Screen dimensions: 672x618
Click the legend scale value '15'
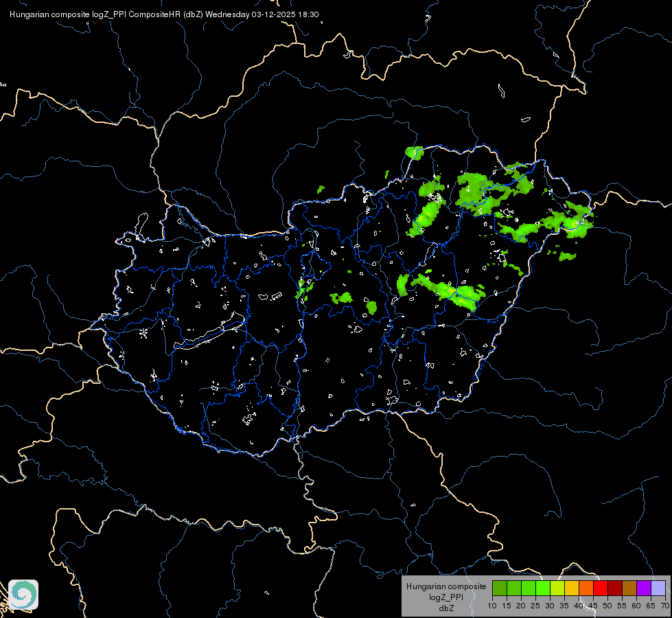tap(507, 606)
